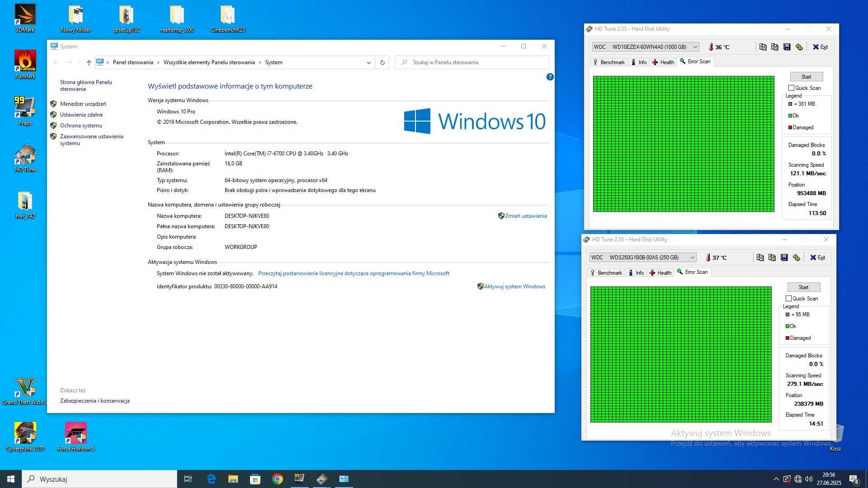Image resolution: width=868 pixels, height=488 pixels.
Task: Select the CinebenchR23 folder icon
Action: pyautogui.click(x=228, y=19)
